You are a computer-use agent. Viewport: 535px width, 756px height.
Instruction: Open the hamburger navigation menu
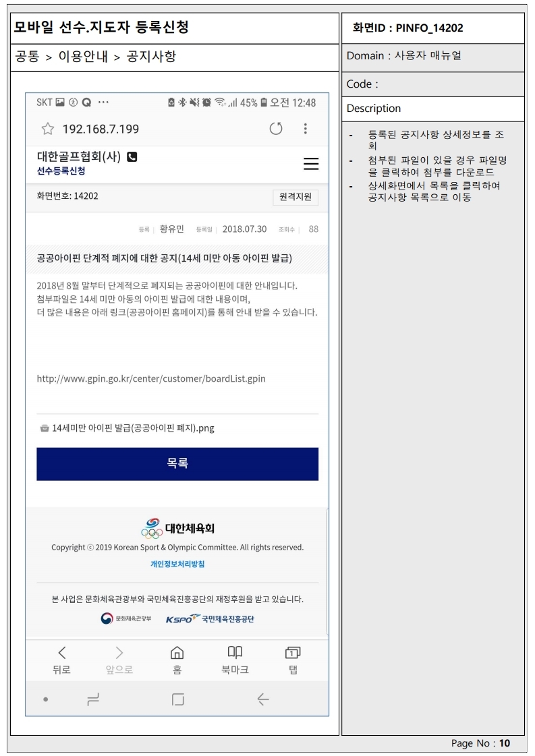pos(311,163)
